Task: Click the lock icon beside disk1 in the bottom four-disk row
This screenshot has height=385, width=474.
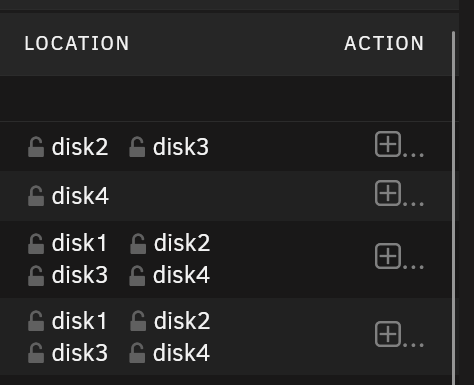Action: [x=36, y=321]
